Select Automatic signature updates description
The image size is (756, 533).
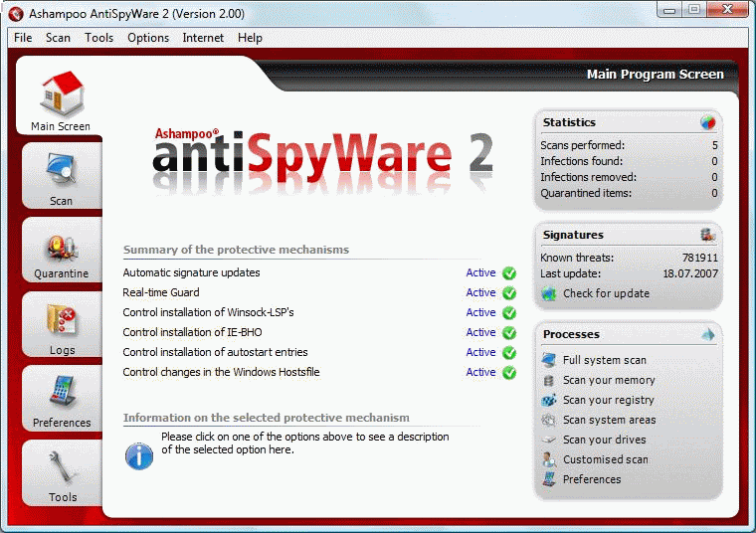click(x=191, y=272)
